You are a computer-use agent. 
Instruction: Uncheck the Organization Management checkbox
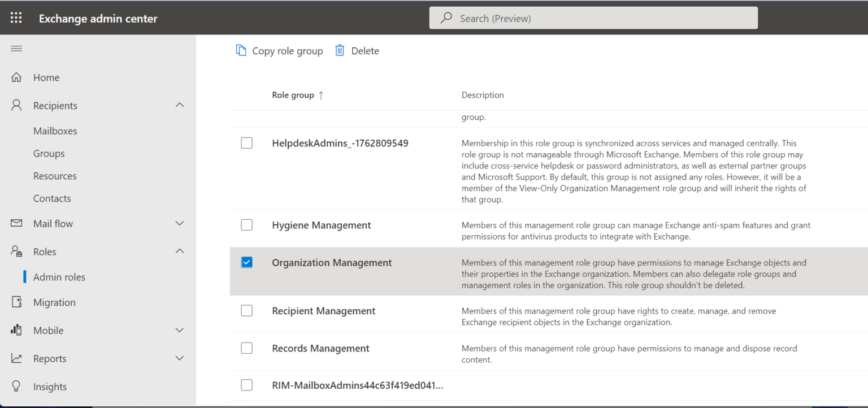coord(246,262)
